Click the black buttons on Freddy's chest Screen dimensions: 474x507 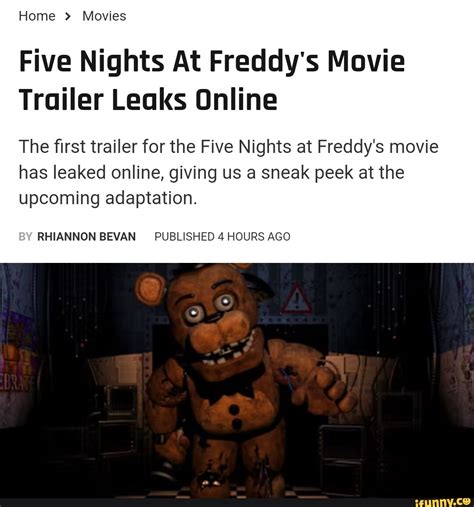pos(235,416)
